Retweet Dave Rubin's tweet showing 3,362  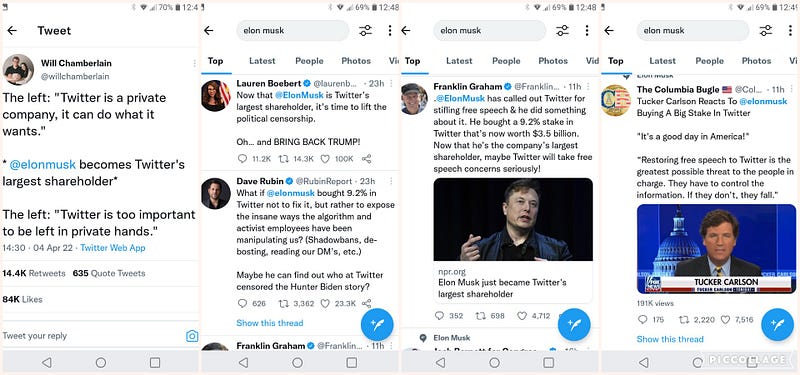pos(283,304)
